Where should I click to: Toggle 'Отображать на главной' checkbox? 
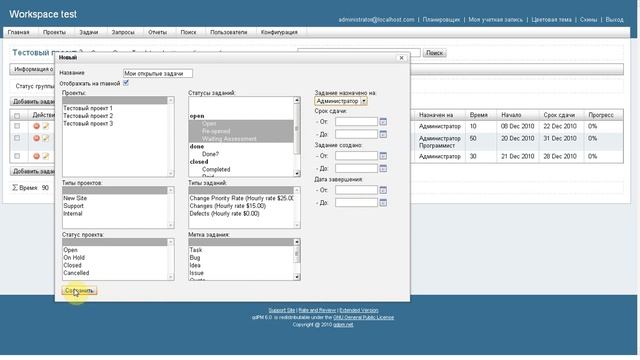click(126, 83)
